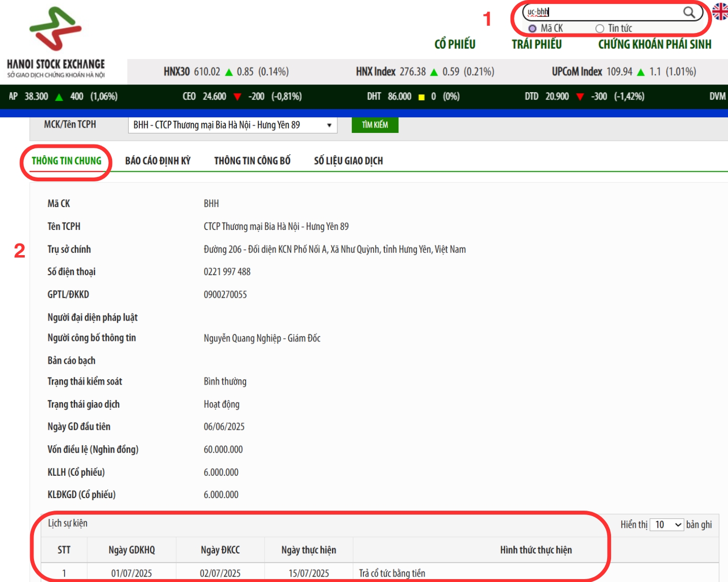The width and height of the screenshot is (728, 582).
Task: Switch language via the UK flag icon
Action: point(720,11)
